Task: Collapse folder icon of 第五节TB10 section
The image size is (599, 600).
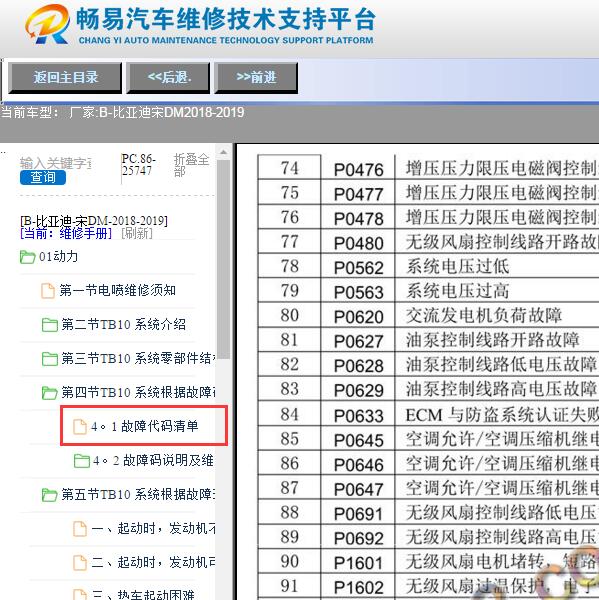Action: pyautogui.click(x=50, y=495)
